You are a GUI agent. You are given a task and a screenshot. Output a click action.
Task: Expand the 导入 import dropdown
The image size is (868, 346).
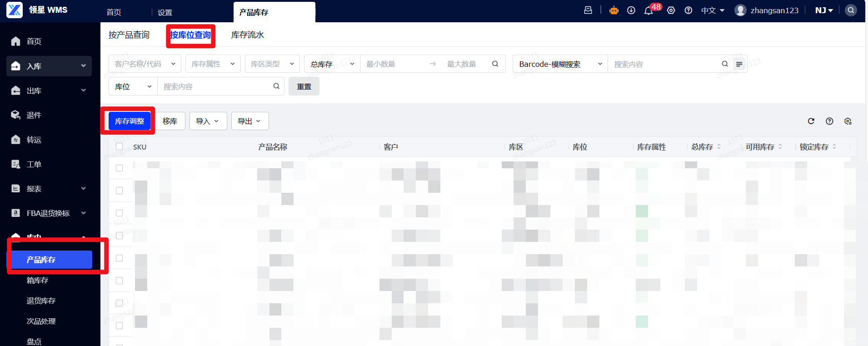click(x=208, y=121)
